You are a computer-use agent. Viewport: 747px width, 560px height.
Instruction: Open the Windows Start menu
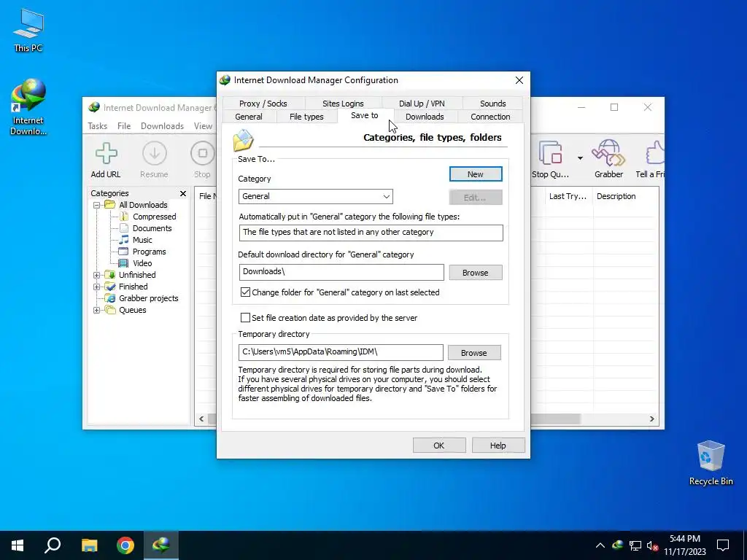pyautogui.click(x=18, y=545)
